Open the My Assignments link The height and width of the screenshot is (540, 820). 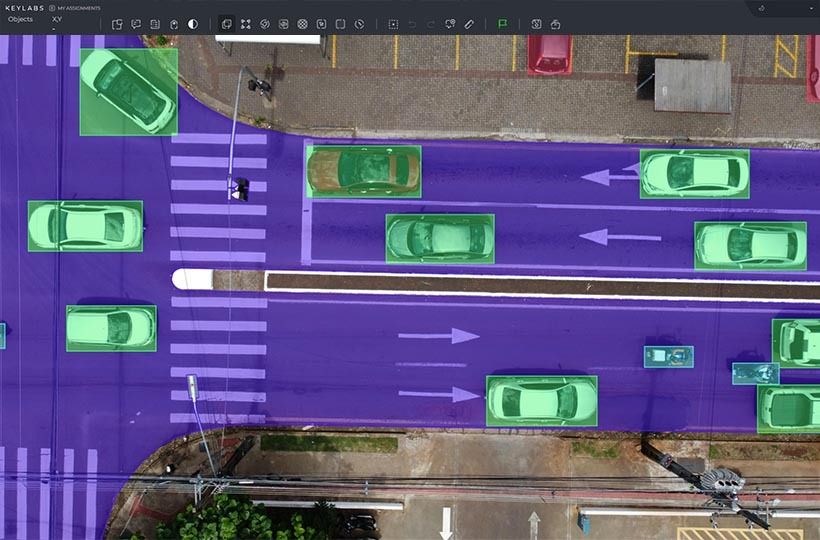tap(75, 8)
